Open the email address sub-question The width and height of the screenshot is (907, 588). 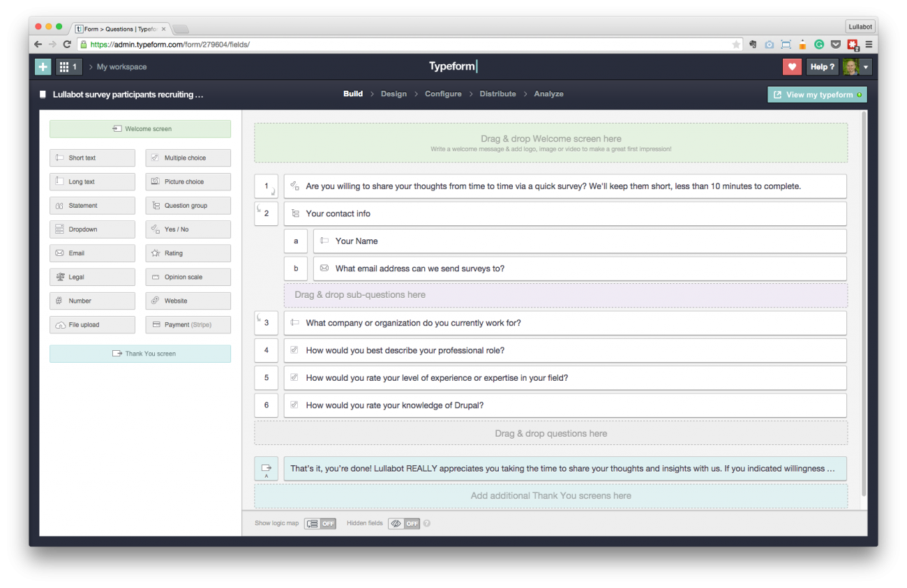580,269
